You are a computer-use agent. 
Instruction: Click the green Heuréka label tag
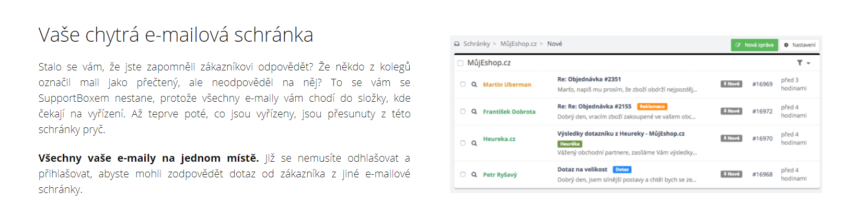(x=570, y=144)
